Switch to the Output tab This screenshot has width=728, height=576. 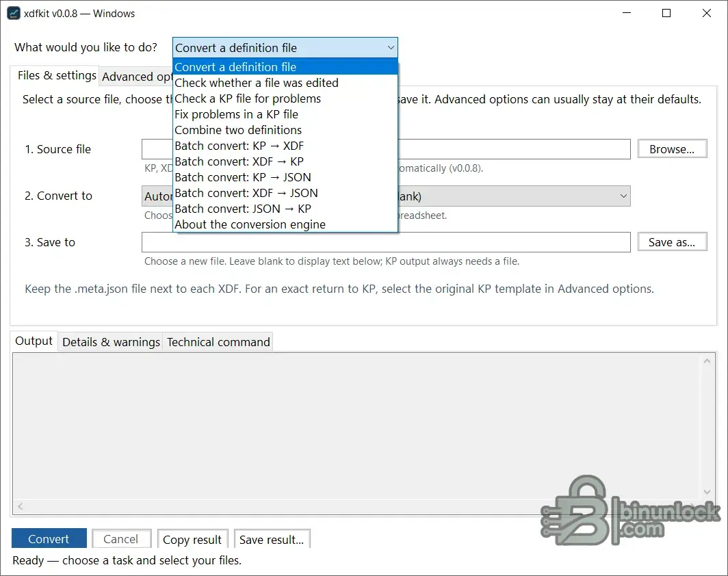pyautogui.click(x=34, y=341)
